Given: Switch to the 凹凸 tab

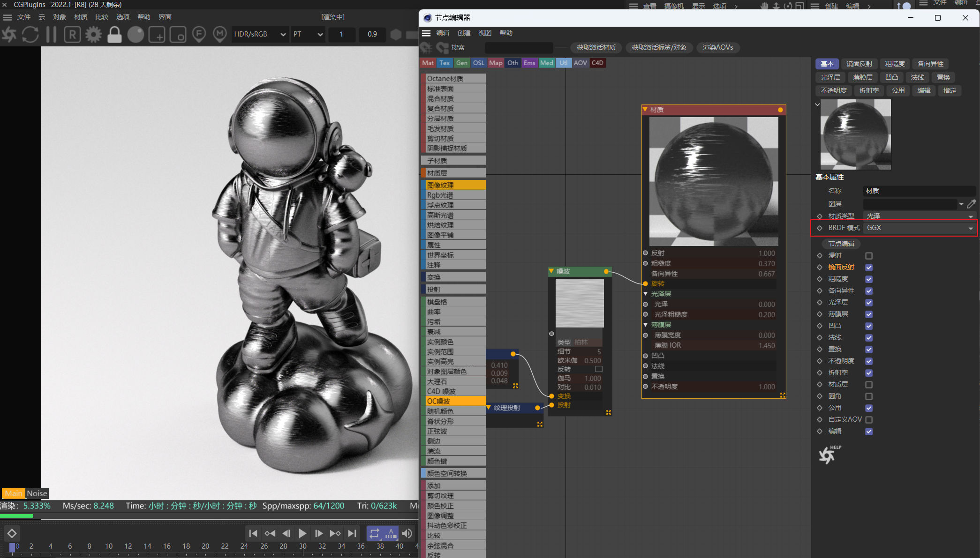Looking at the screenshot, I should [x=892, y=77].
